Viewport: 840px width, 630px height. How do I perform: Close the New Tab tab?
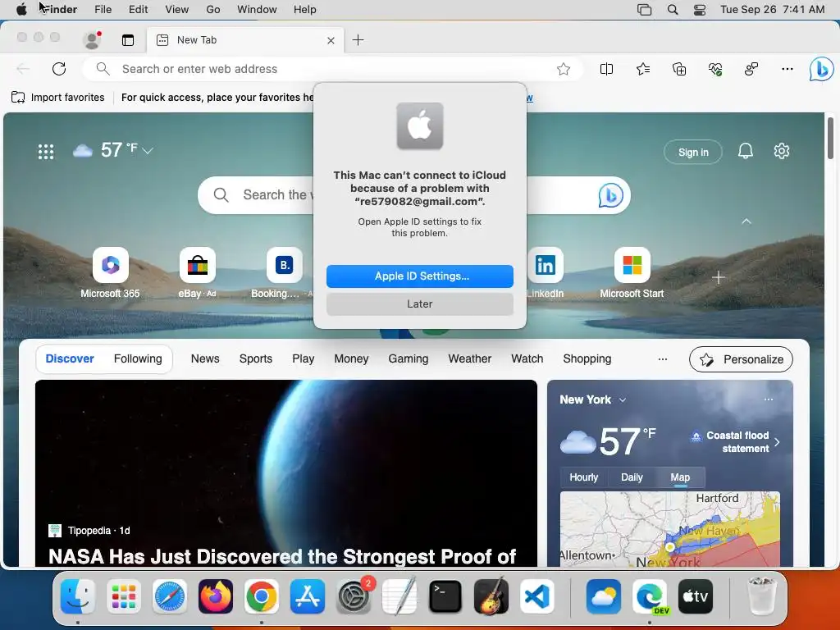coord(331,40)
